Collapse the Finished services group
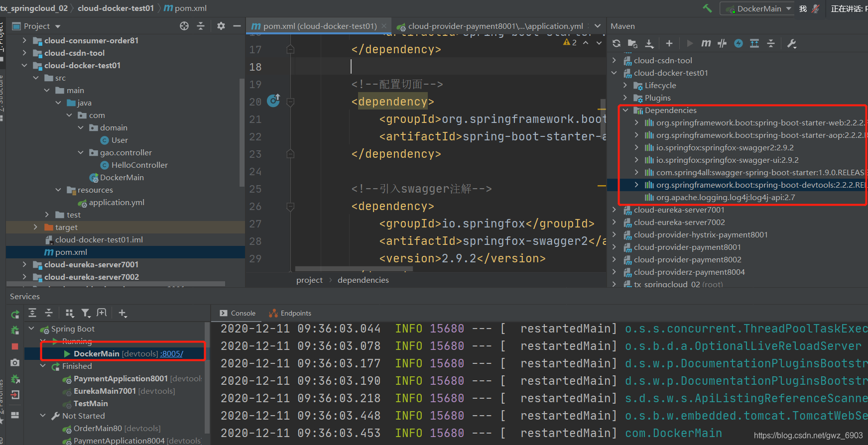The height and width of the screenshot is (445, 868). tap(43, 366)
